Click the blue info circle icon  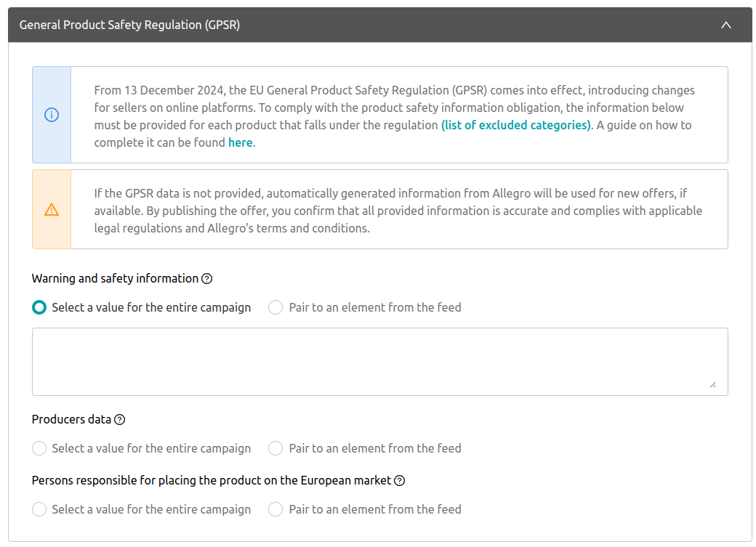(52, 115)
